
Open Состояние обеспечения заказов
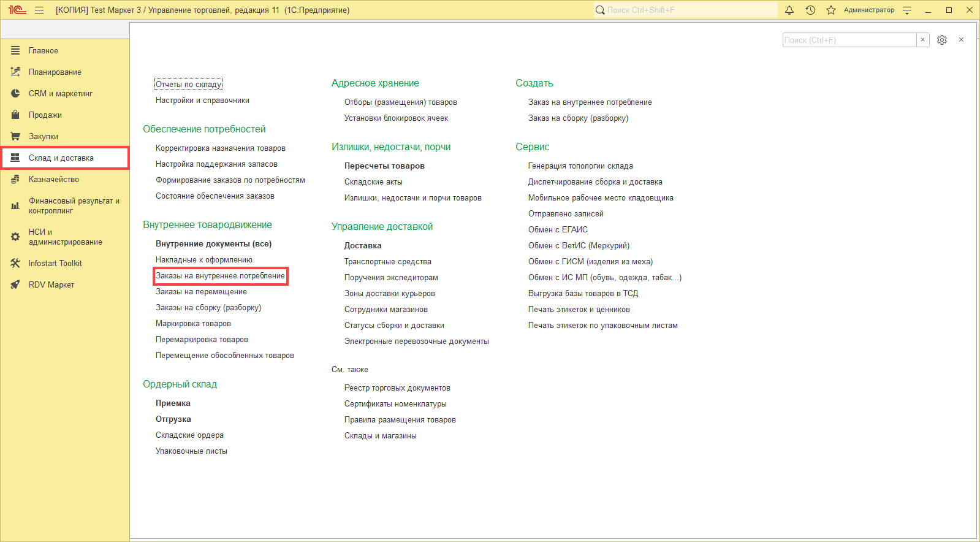(x=215, y=196)
